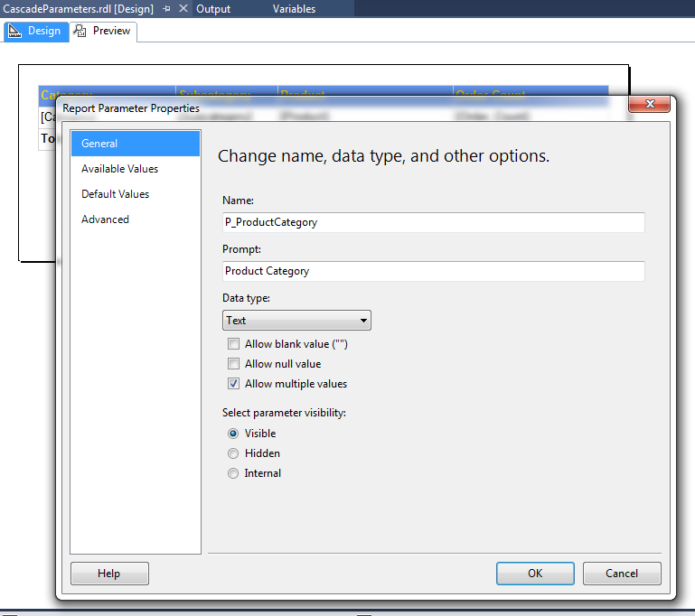
Task: Choose Hidden parameter visibility
Action: tap(233, 453)
